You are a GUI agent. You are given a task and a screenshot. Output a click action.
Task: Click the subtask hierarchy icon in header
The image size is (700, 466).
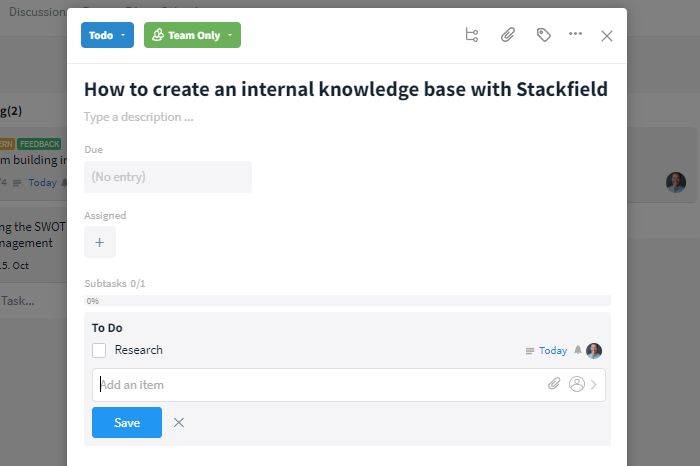(x=471, y=35)
